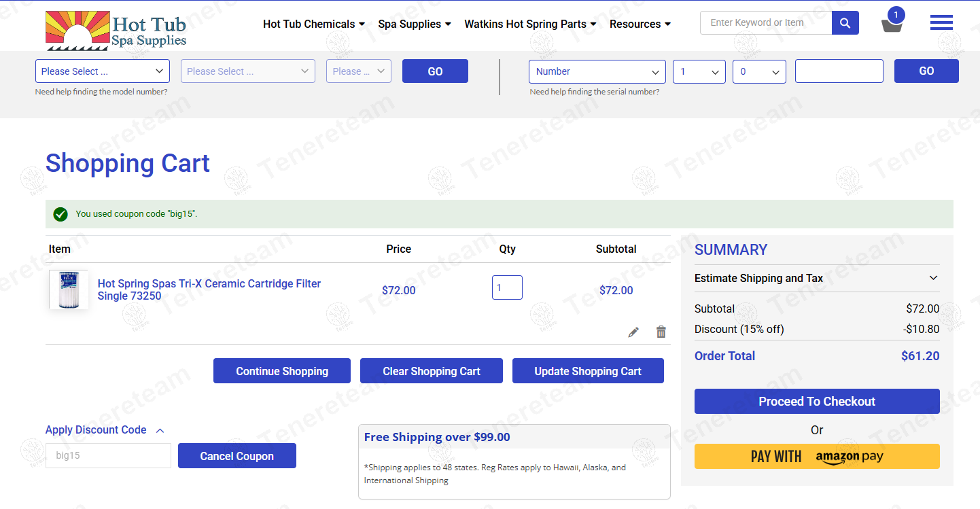Open the hamburger menu icon
Screen dimensions: 980x509
941,23
